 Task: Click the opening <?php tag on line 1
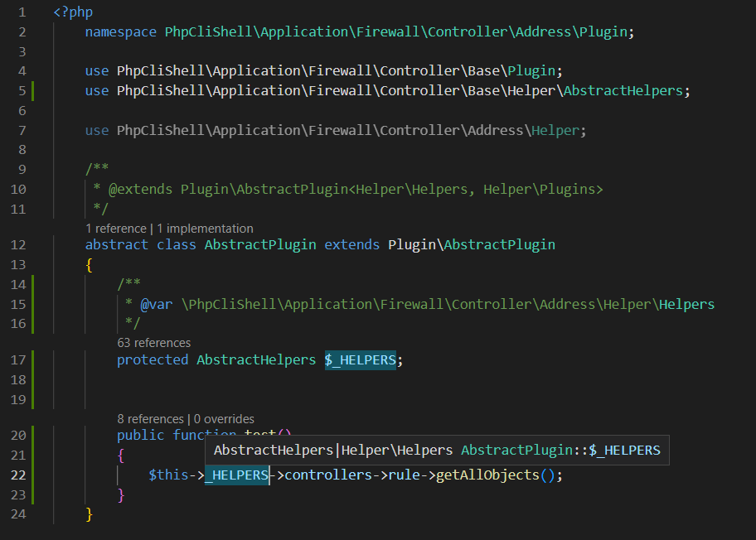73,12
